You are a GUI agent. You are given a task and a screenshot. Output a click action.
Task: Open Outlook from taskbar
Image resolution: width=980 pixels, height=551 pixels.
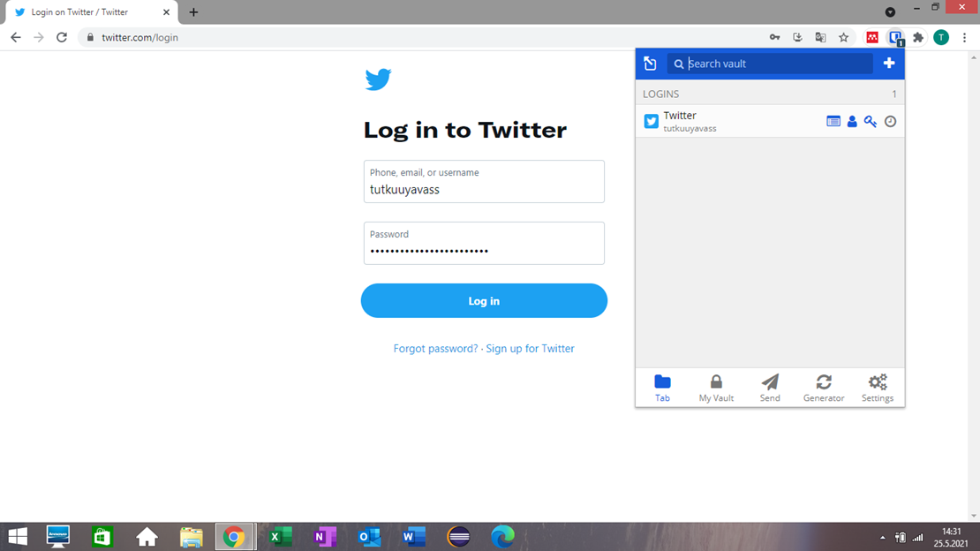369,537
